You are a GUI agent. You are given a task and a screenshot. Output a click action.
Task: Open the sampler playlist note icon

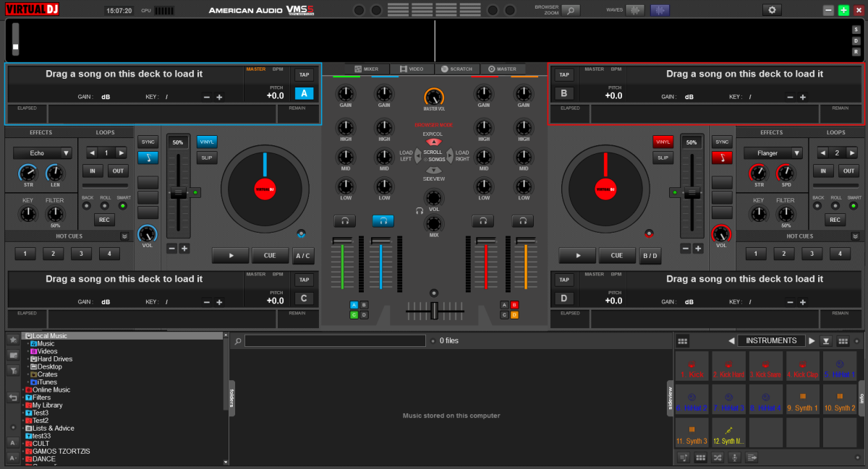(x=682, y=457)
